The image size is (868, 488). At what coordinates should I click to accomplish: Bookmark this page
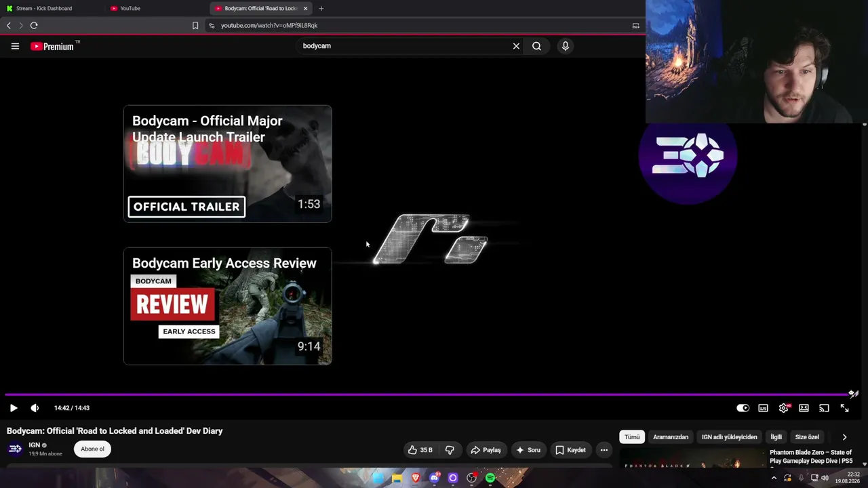point(195,26)
